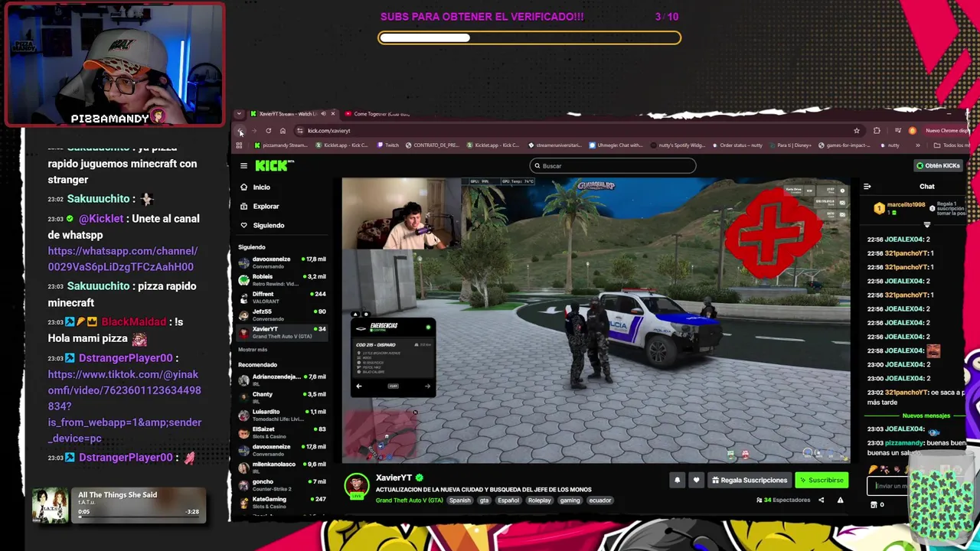Click the song progress bar for All The Things She Said
The height and width of the screenshot is (551, 980).
click(x=138, y=517)
